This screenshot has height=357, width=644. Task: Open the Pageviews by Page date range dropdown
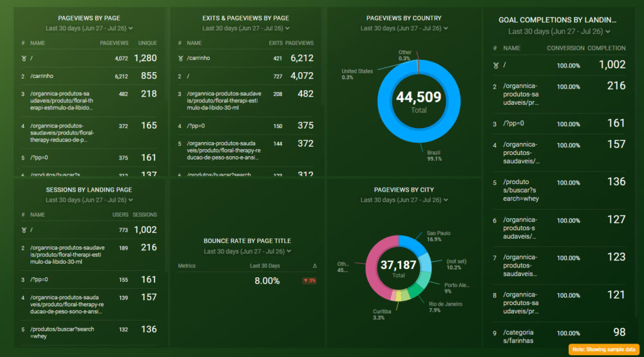pyautogui.click(x=90, y=29)
